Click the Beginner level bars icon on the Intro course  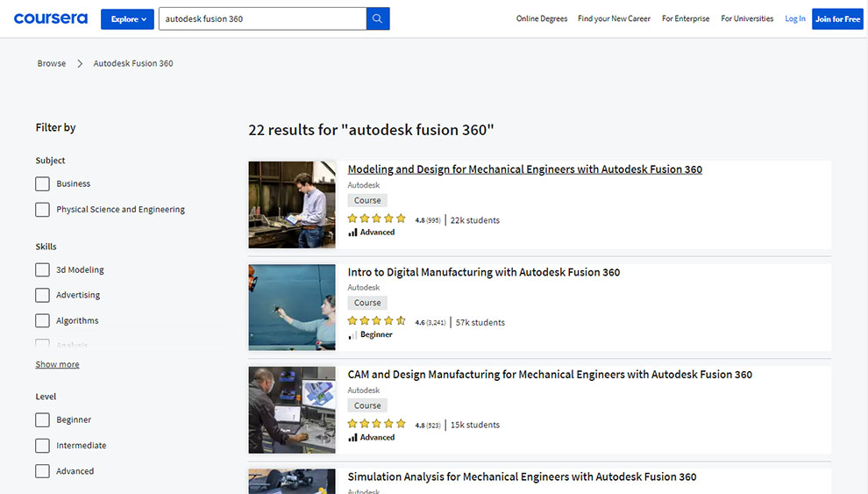point(352,335)
